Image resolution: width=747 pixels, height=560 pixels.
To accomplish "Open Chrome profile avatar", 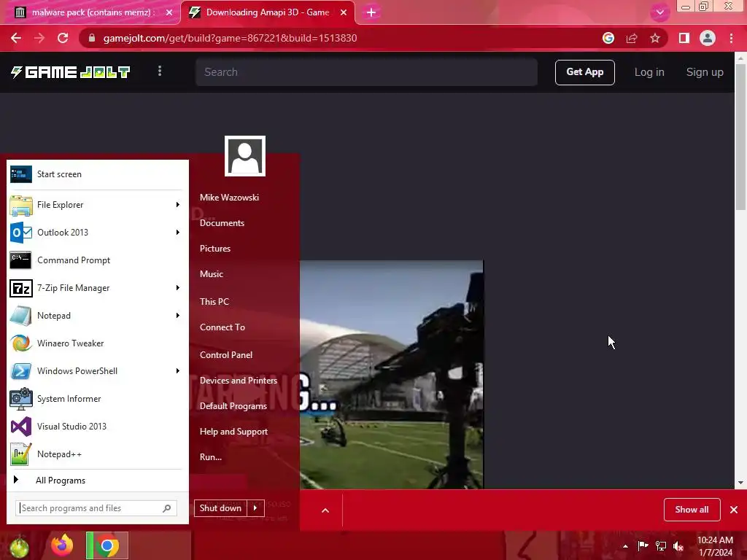I will point(708,38).
